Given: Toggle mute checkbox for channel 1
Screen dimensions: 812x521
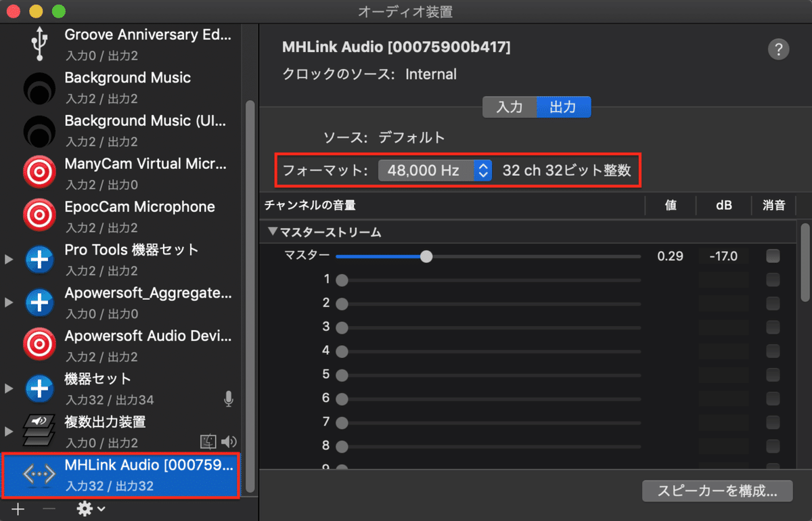Looking at the screenshot, I should tap(773, 279).
